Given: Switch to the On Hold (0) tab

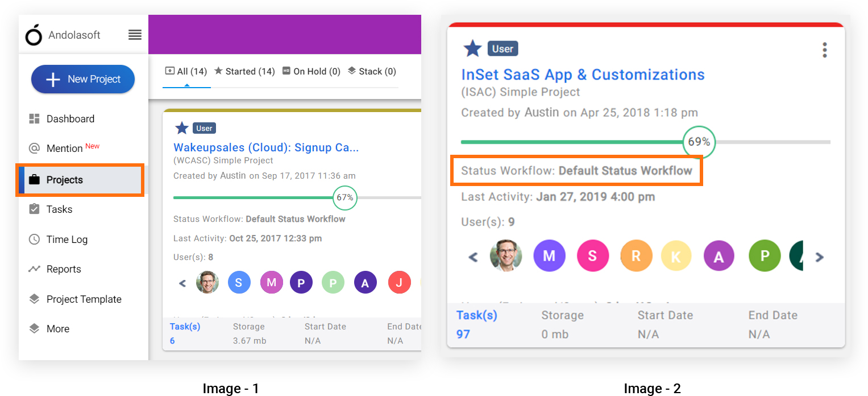Looking at the screenshot, I should 312,72.
